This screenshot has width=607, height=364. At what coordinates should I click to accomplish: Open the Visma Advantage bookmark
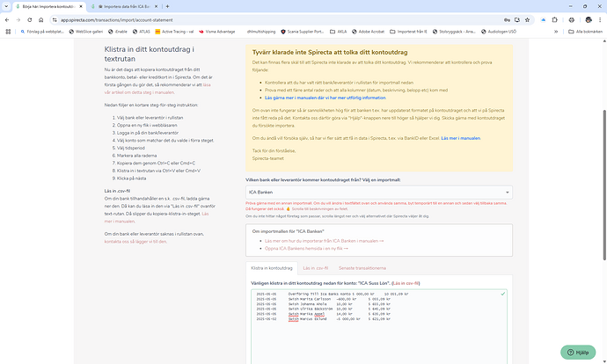tap(216, 32)
